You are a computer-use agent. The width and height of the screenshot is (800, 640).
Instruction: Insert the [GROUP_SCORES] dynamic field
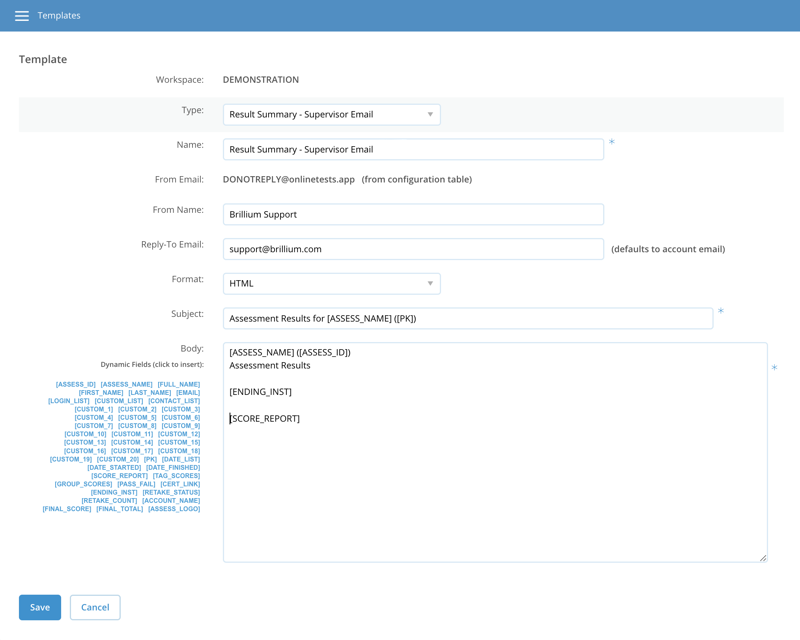[x=84, y=484]
